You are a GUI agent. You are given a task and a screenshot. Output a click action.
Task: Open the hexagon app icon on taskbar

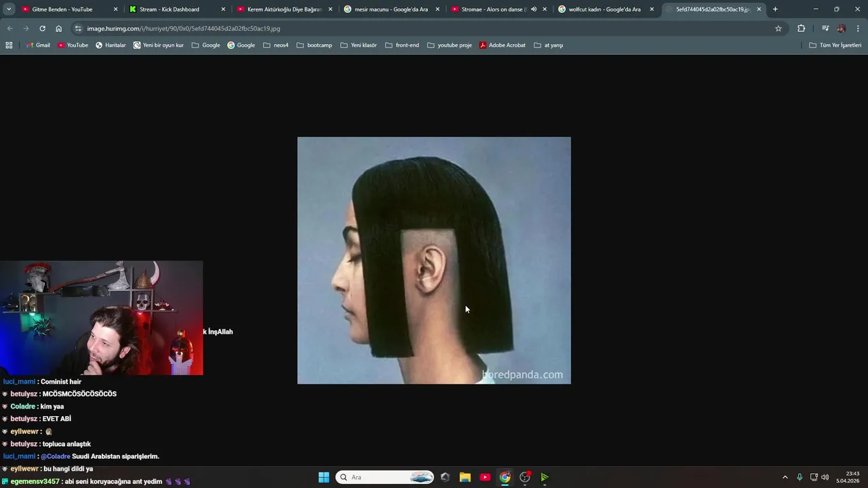[x=445, y=477]
